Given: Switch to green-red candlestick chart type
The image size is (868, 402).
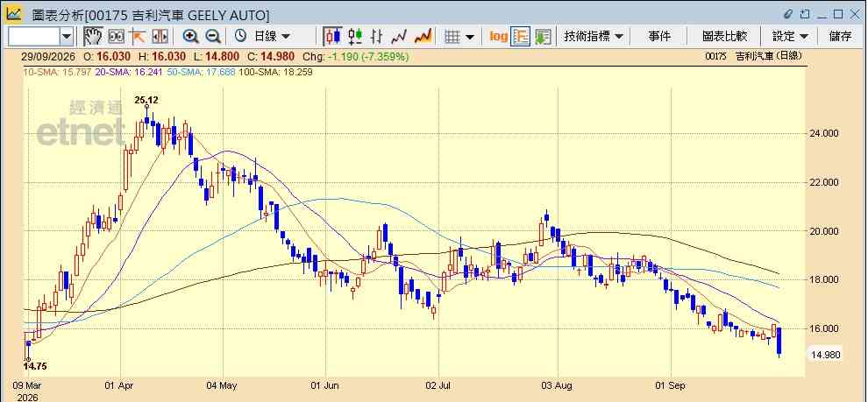Looking at the screenshot, I should point(355,37).
